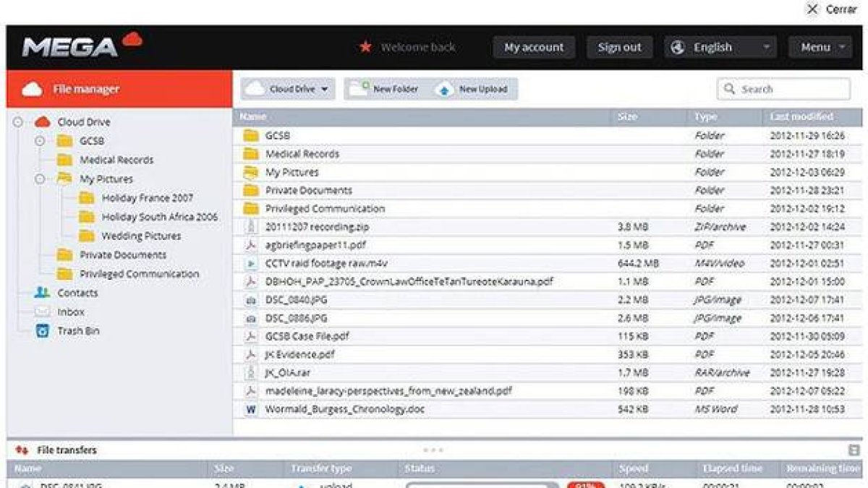Viewport: 868px width, 488px height.
Task: Expand the GCSB folder in the tree
Action: (40, 141)
